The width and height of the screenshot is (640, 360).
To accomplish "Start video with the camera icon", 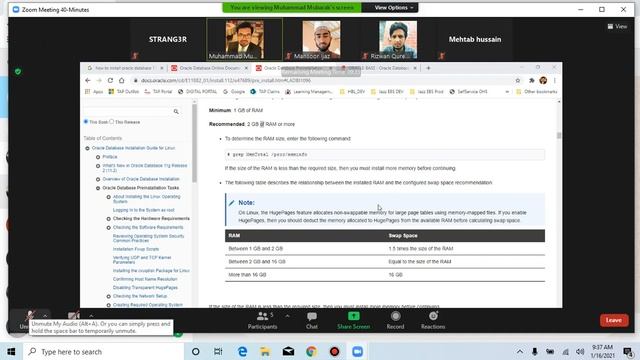I will tap(74, 316).
